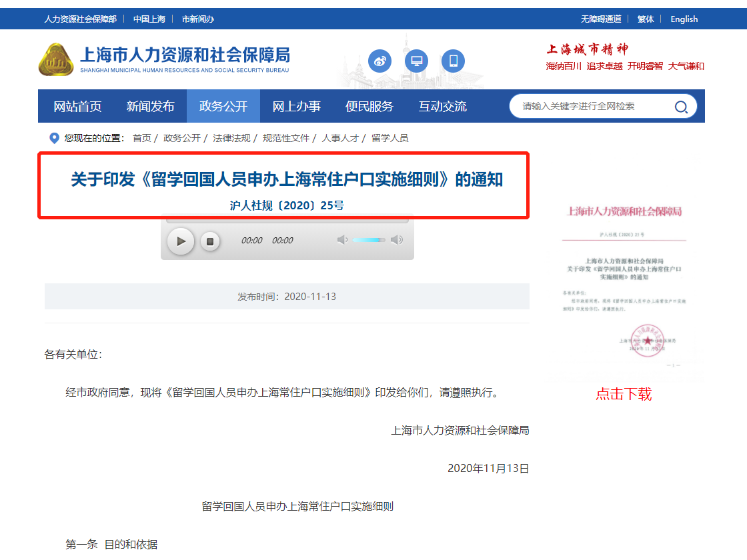Click the volume-up speaker icon
The height and width of the screenshot is (560, 747).
397,240
